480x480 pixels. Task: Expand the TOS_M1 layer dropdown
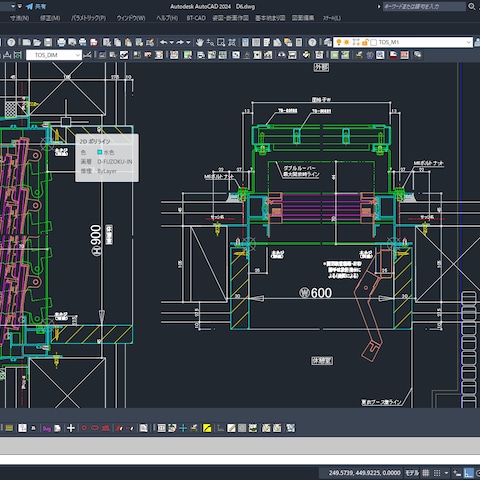tap(468, 42)
